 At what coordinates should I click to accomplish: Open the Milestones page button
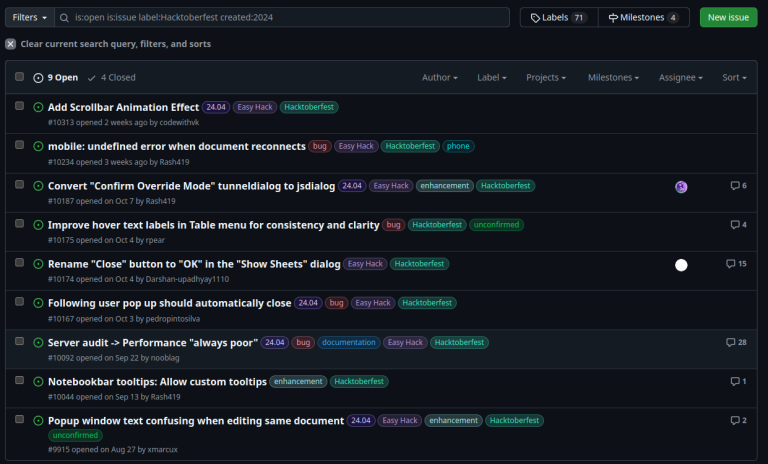tap(643, 17)
